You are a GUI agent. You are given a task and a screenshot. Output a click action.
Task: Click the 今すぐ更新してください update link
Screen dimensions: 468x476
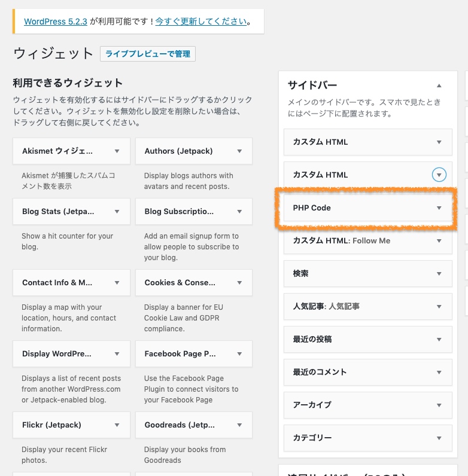tap(201, 22)
